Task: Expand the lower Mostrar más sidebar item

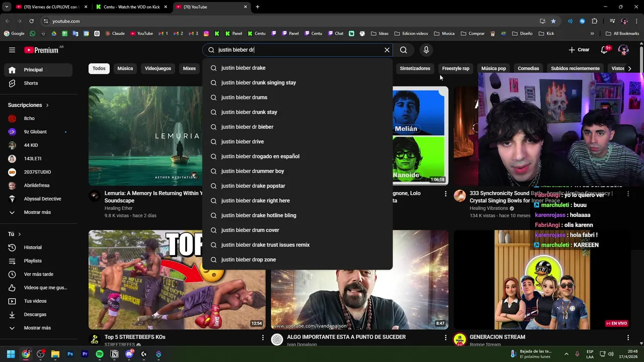Action: (x=39, y=328)
